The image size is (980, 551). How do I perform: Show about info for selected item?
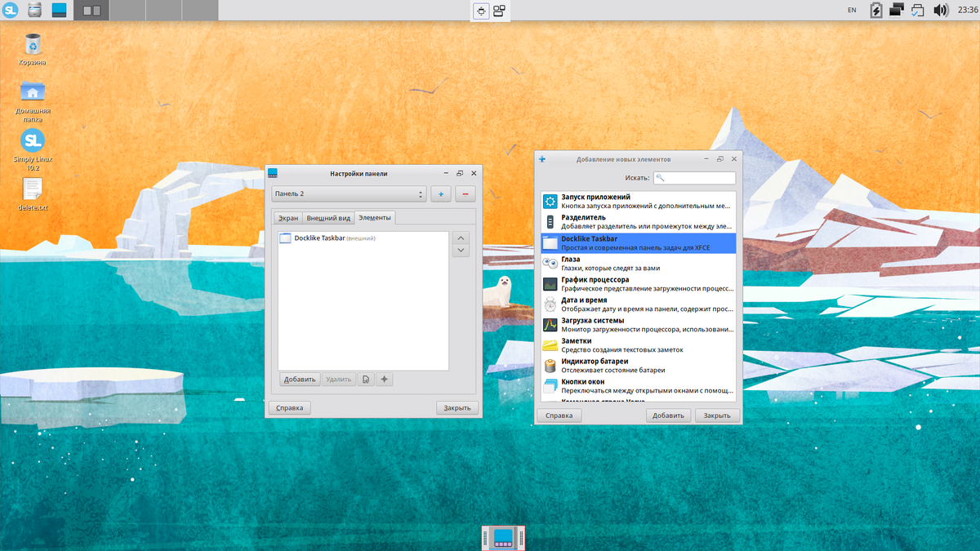[385, 380]
